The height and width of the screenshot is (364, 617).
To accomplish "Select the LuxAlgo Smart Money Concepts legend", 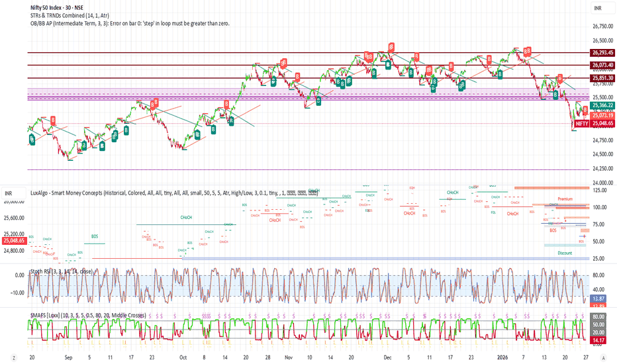I will coord(174,193).
